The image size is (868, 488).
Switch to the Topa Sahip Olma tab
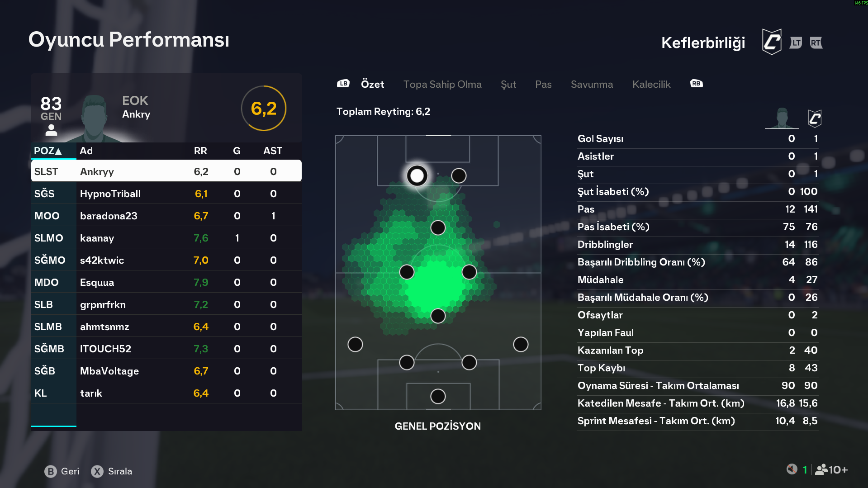click(442, 84)
